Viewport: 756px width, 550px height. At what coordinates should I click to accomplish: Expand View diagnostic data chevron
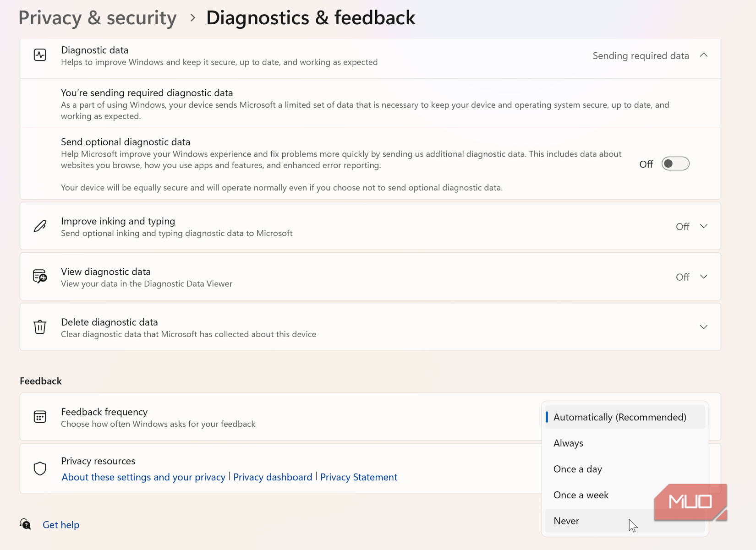click(x=704, y=277)
